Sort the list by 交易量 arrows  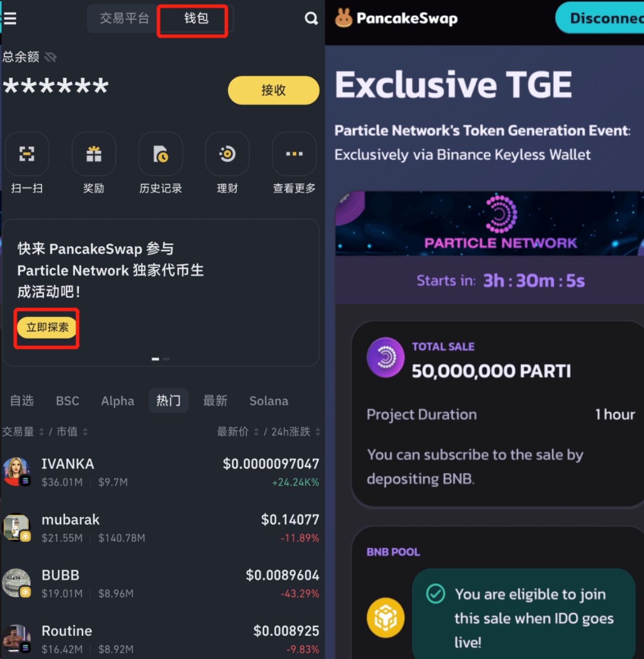click(42, 432)
